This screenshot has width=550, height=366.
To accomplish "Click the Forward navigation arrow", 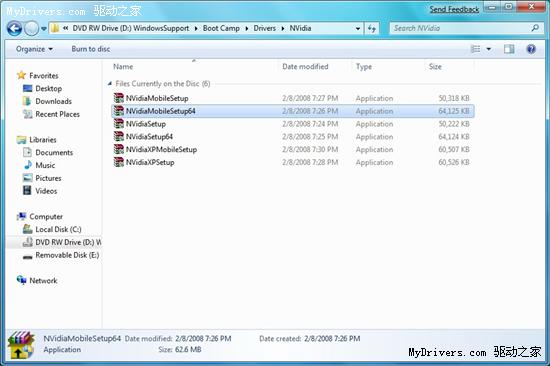I will [31, 28].
